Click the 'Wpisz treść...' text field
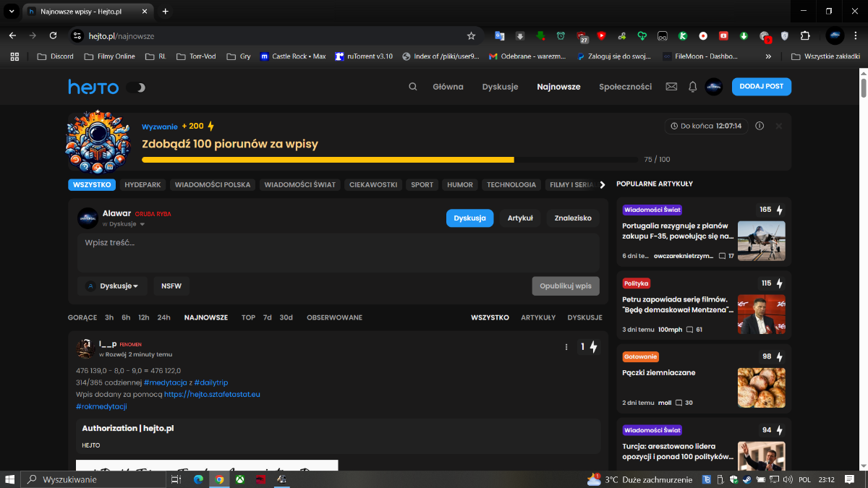The width and height of the screenshot is (868, 488). tap(338, 252)
